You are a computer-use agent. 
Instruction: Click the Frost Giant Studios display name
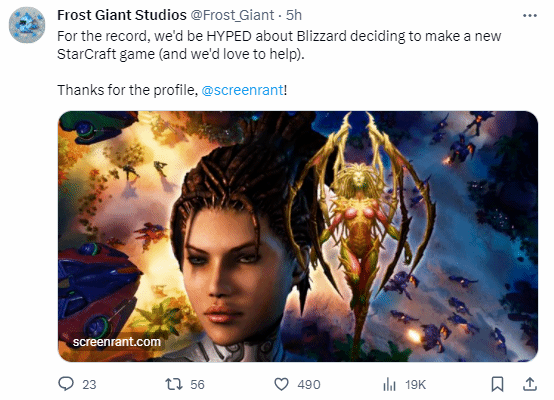pyautogui.click(x=122, y=15)
